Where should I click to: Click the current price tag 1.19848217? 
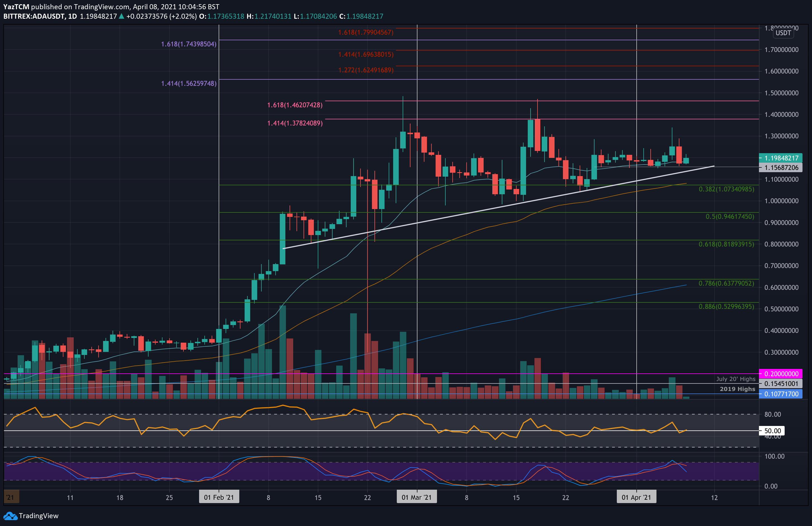(781, 158)
